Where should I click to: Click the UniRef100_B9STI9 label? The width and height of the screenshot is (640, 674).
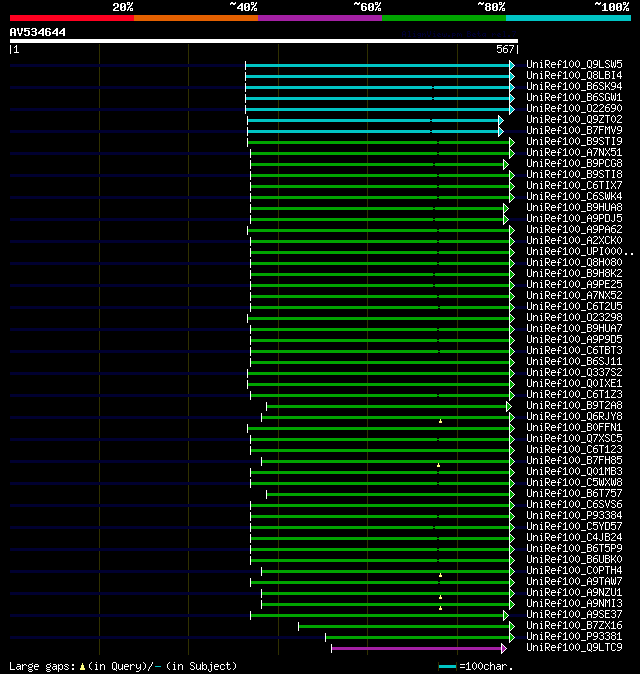574,141
